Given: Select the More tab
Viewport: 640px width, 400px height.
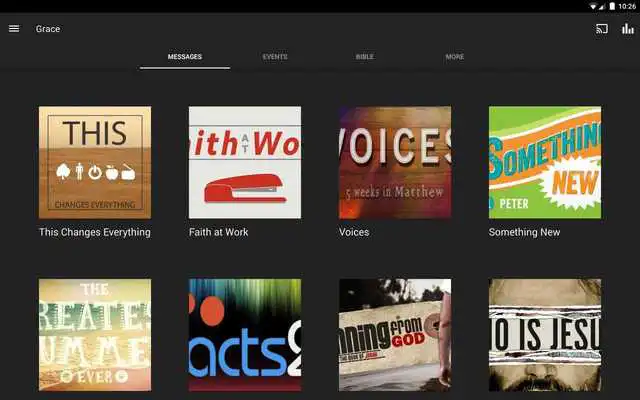Looking at the screenshot, I should click(x=455, y=57).
